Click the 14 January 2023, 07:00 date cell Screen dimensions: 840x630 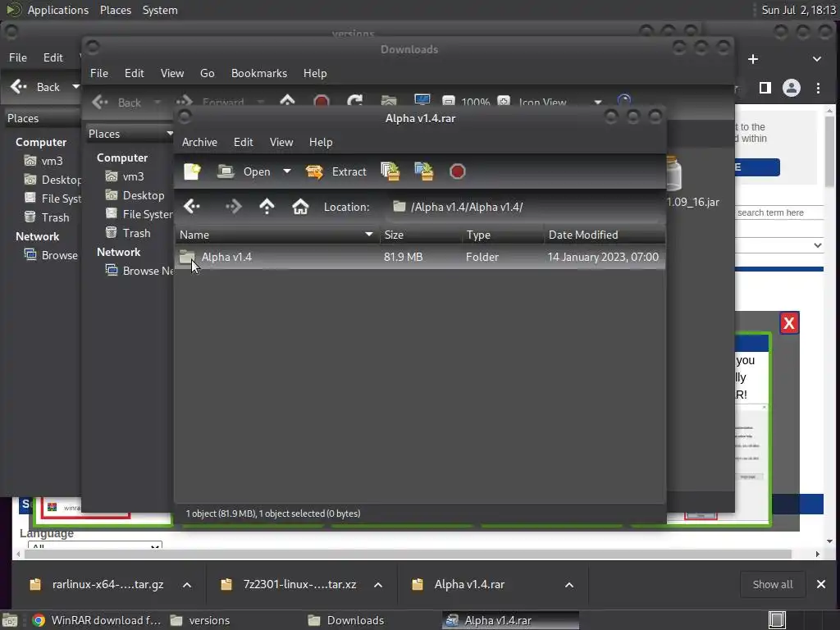pyautogui.click(x=603, y=257)
